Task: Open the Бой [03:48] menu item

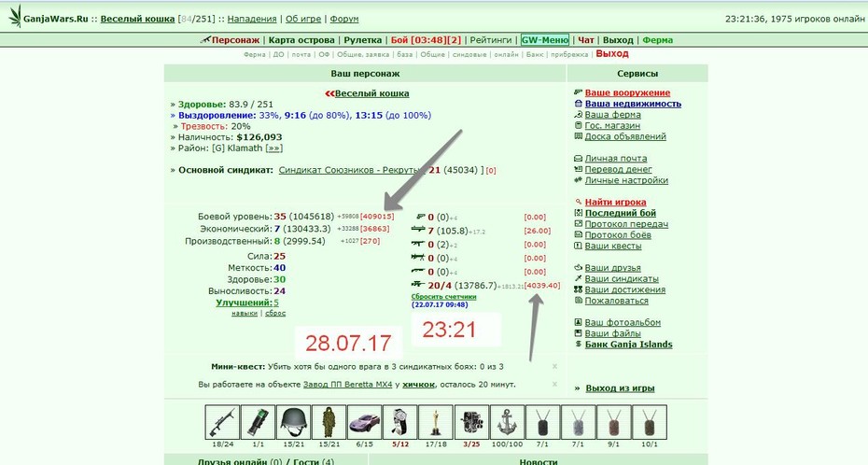Action: tap(426, 40)
